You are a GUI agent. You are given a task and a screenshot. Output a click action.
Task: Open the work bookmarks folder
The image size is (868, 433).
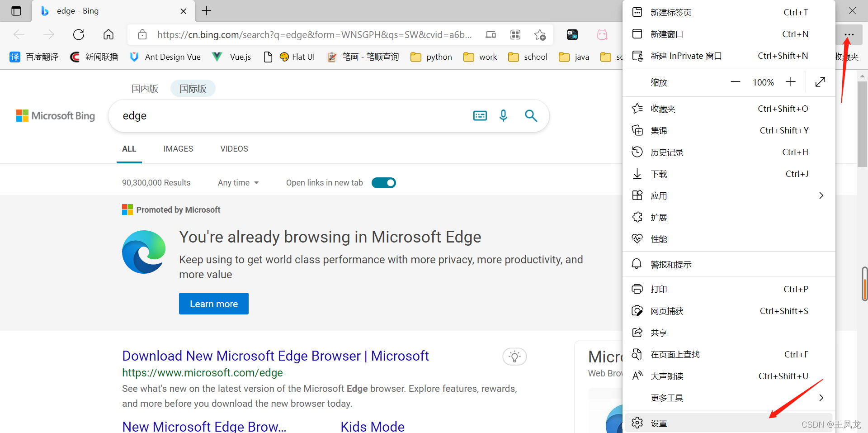point(480,57)
